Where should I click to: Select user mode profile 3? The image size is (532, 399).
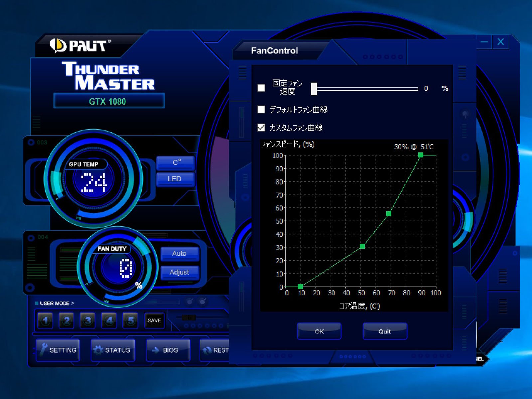coord(88,320)
